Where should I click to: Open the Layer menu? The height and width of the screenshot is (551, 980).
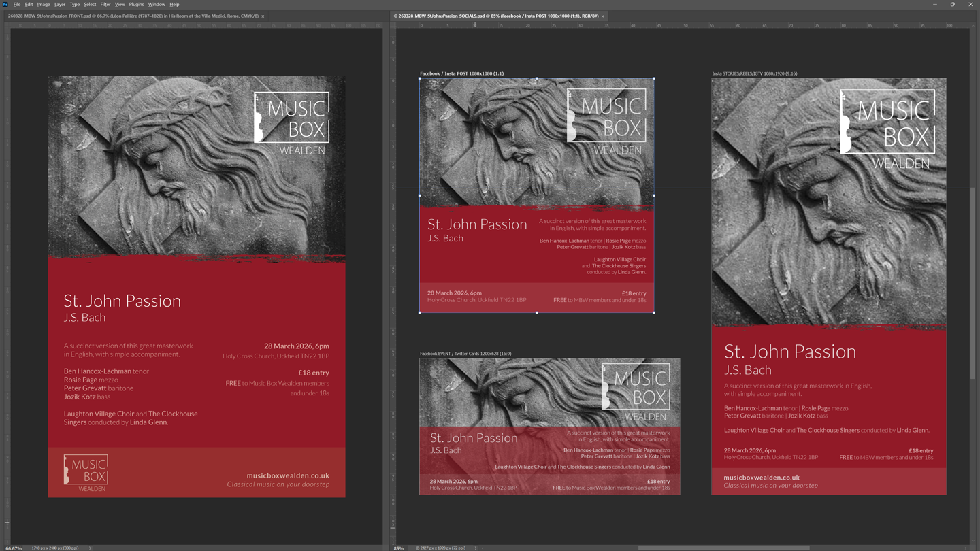tap(59, 4)
